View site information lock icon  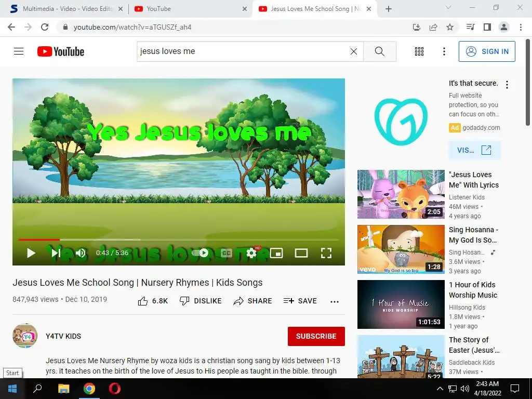tap(65, 27)
